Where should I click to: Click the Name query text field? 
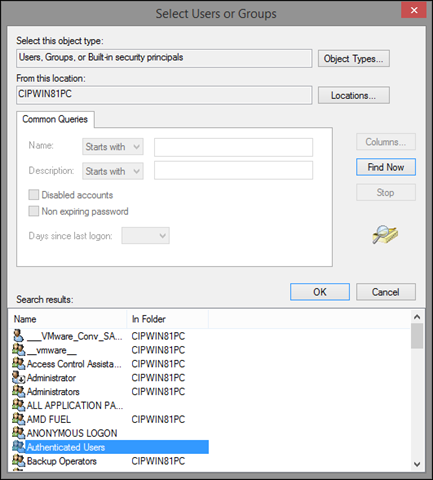coord(233,147)
